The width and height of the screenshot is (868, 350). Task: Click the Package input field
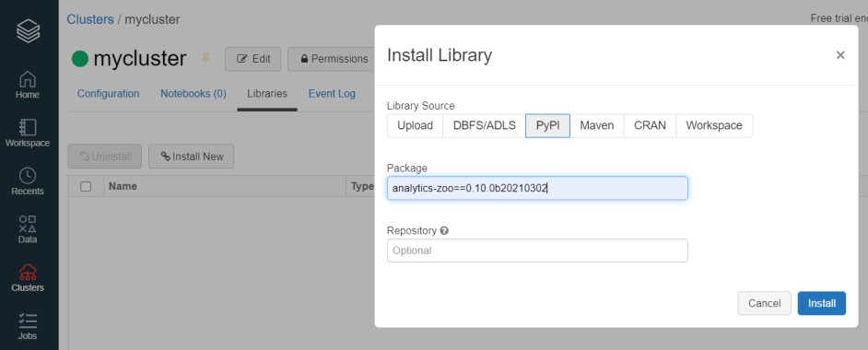537,188
